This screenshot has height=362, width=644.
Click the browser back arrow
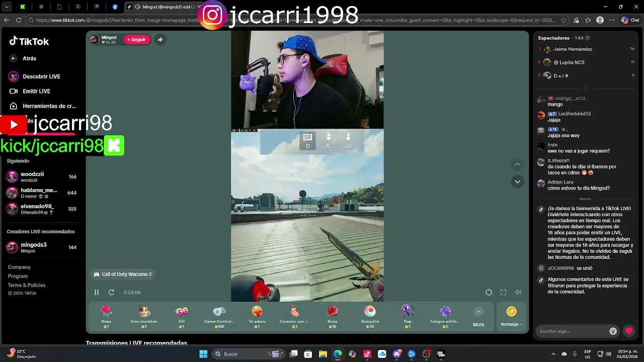click(x=7, y=20)
